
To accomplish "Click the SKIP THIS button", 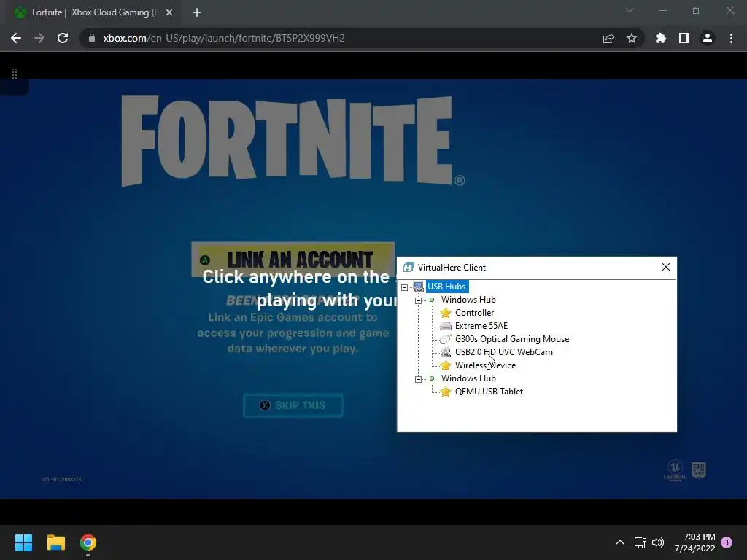I will (293, 405).
